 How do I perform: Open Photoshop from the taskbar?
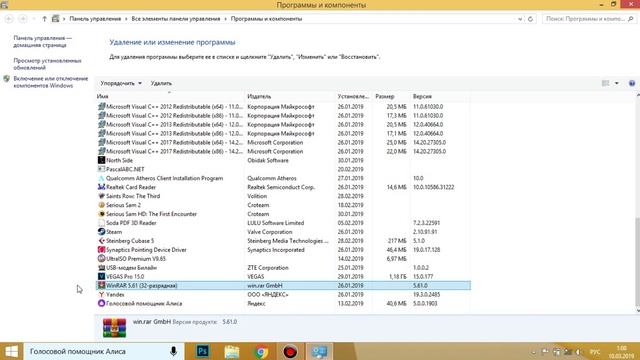[203, 351]
